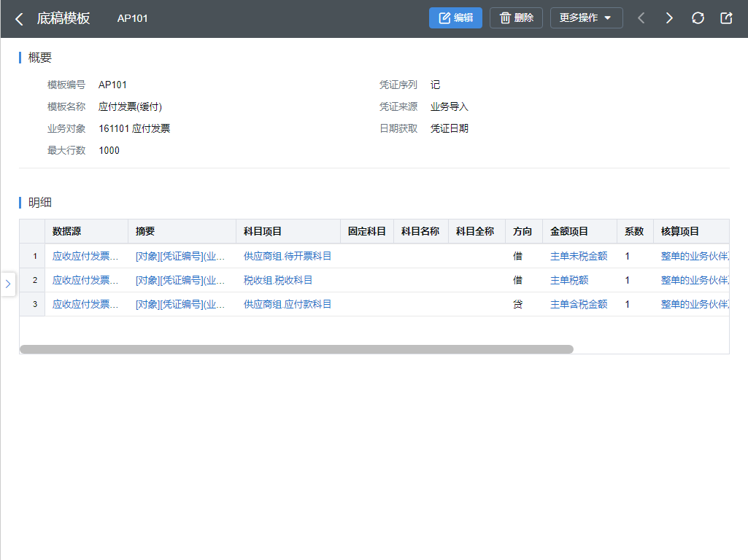
Task: Click 业务对象 value 161101 应付发票
Action: click(x=134, y=128)
